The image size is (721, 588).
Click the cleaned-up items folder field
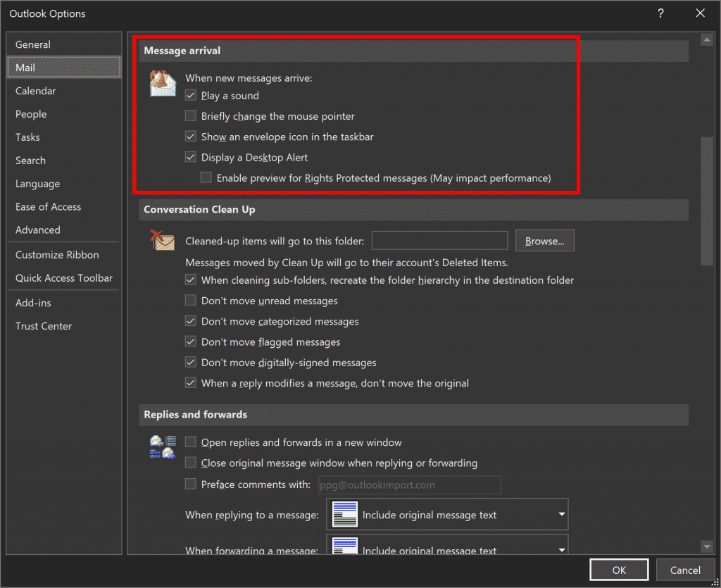click(439, 240)
